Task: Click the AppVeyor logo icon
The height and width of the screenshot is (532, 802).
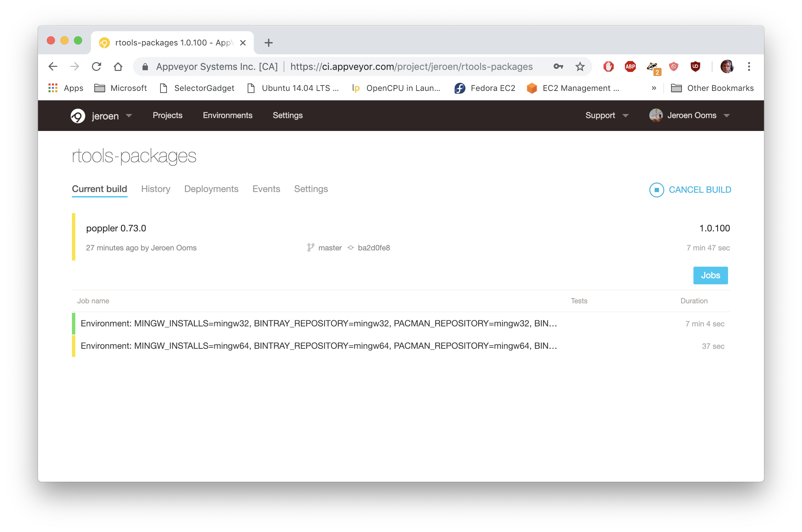Action: [x=78, y=116]
